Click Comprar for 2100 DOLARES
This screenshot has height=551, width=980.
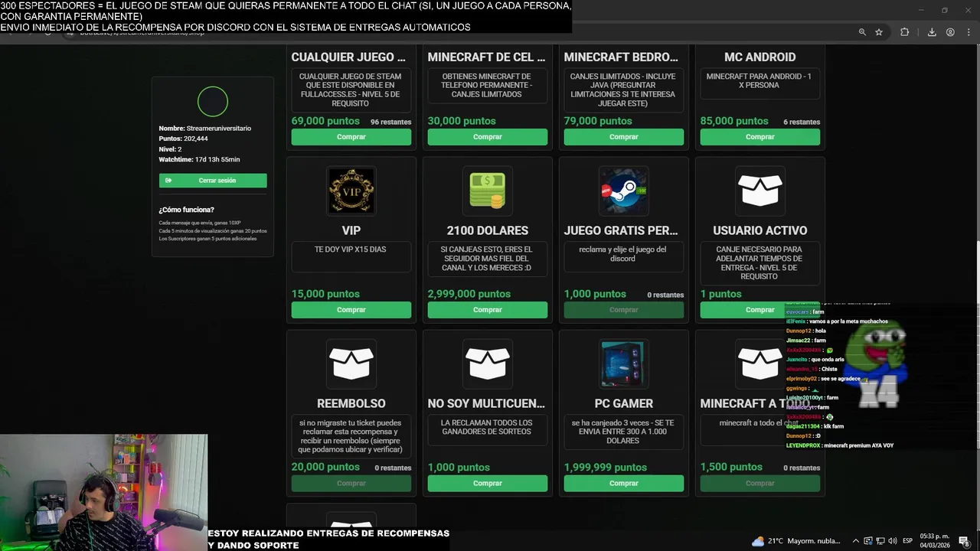click(488, 310)
